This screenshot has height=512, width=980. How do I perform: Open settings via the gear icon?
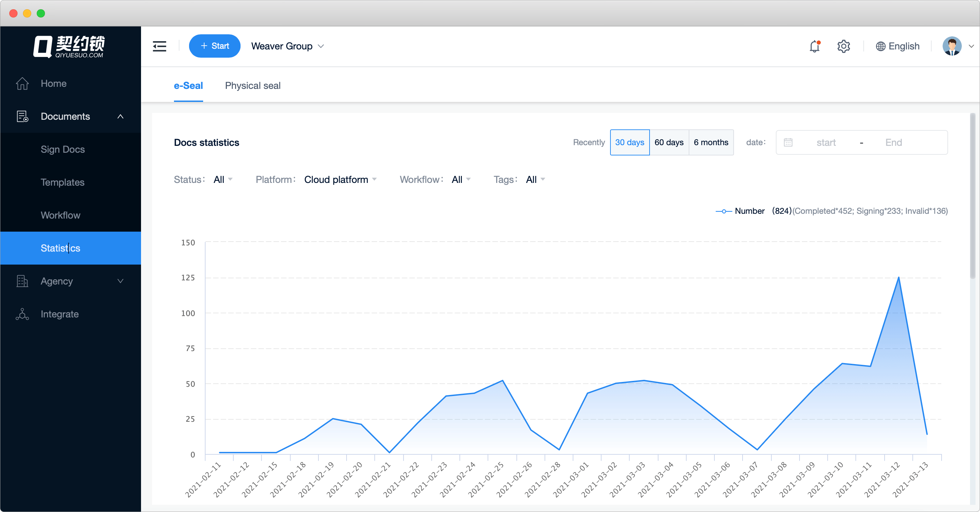843,46
